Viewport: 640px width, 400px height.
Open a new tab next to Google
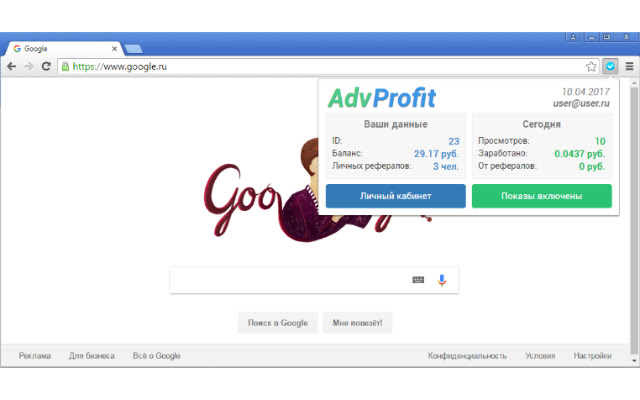(x=133, y=49)
